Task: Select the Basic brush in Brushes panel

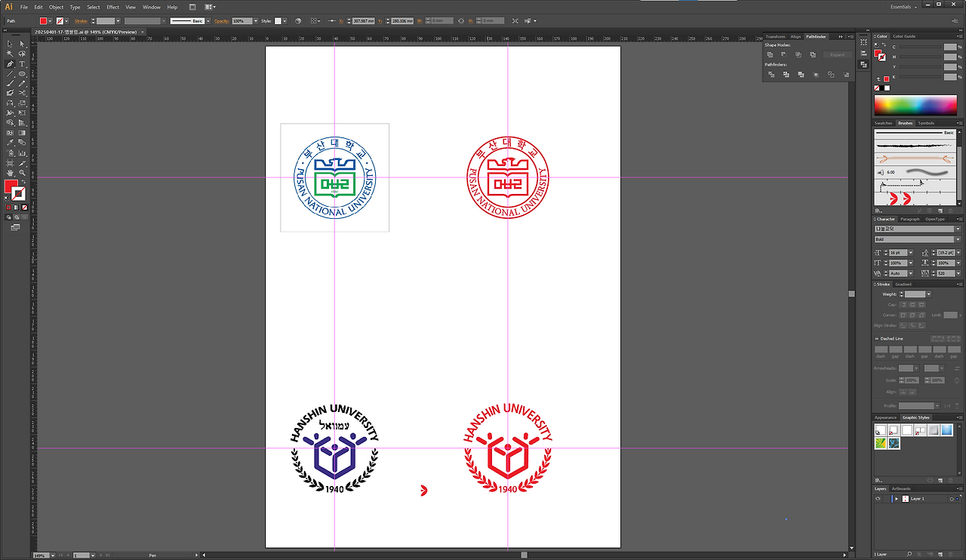Action: point(914,133)
